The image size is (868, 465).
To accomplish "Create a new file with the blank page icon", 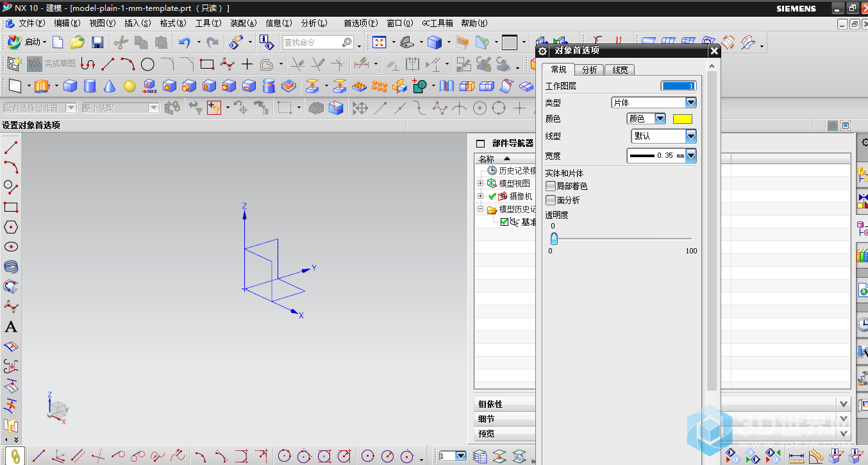I will 58,42.
